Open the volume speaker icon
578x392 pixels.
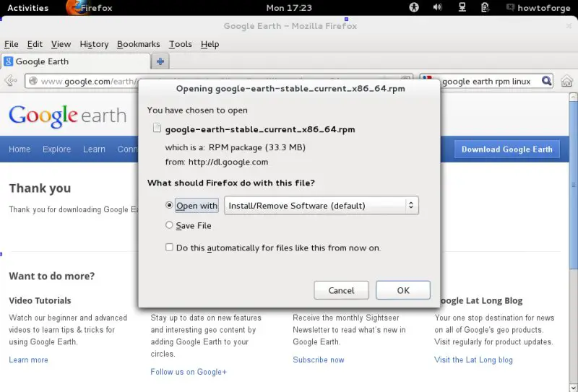click(x=438, y=7)
